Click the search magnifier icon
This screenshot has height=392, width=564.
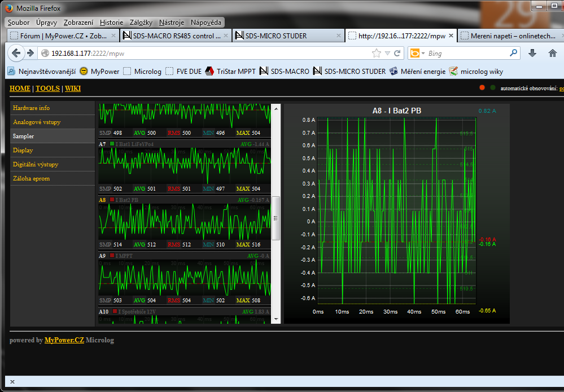pyautogui.click(x=513, y=53)
